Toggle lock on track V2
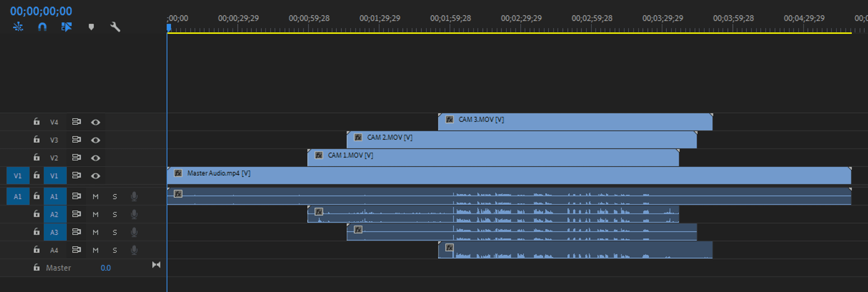 tap(37, 158)
